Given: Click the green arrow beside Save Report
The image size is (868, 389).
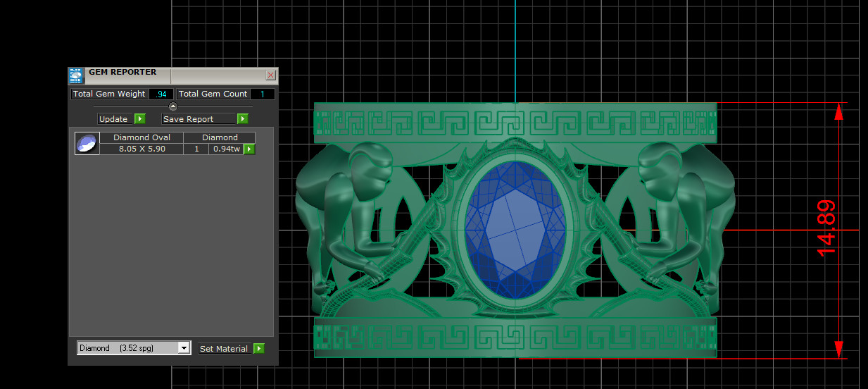Looking at the screenshot, I should click(x=242, y=119).
